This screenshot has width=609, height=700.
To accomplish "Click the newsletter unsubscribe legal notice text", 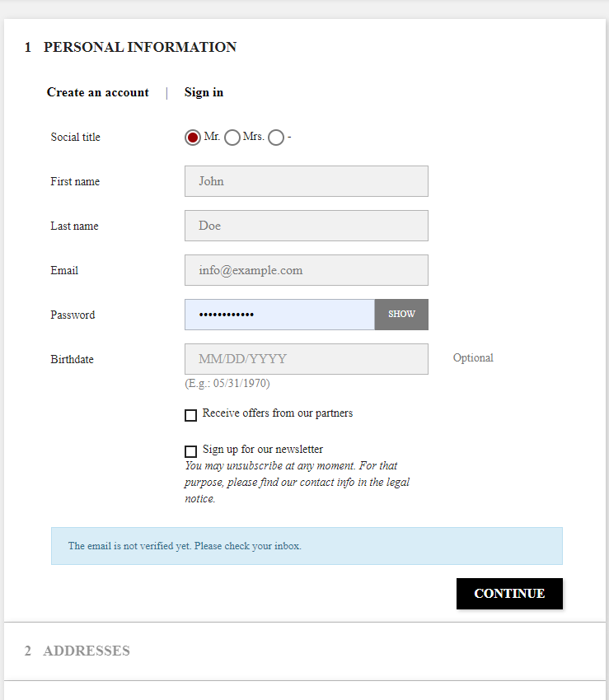I will pyautogui.click(x=297, y=482).
